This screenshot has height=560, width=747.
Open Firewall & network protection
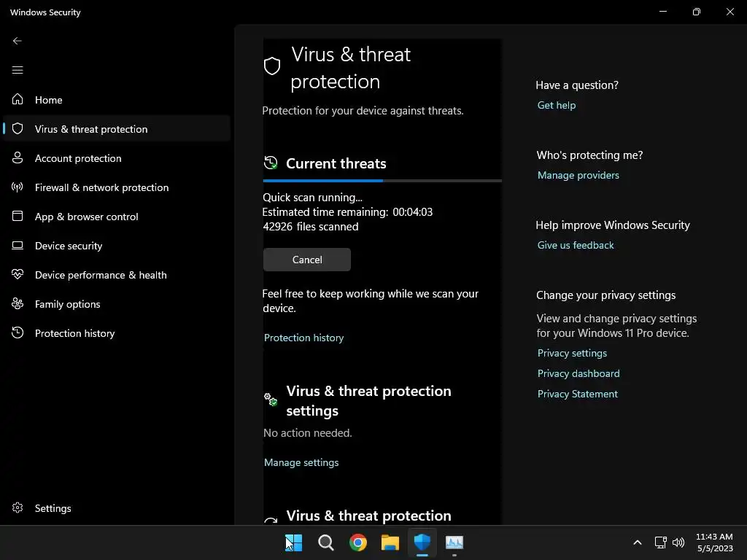click(x=117, y=187)
